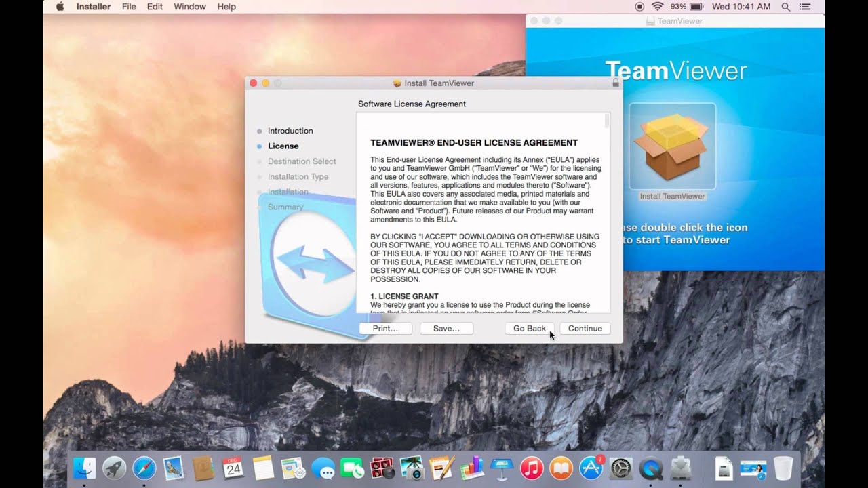Open the Window menu
Screen dimensions: 868x488
[190, 7]
